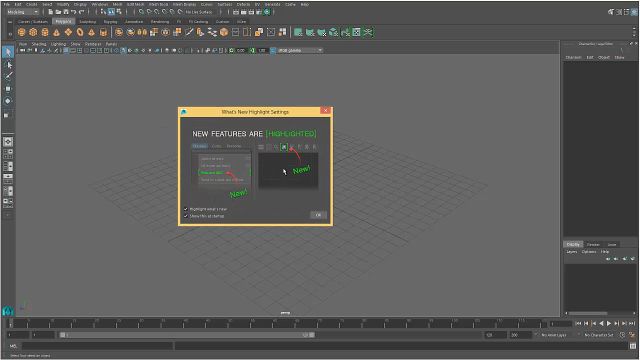Viewport: 640px width, 360px height.
Task: Click the first green UV shelf icon
Action: [x=298, y=32]
